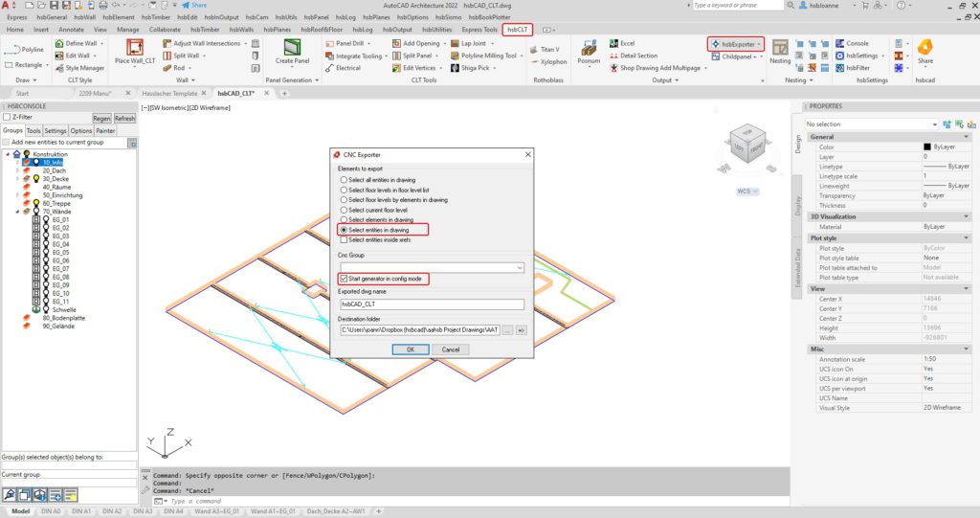
Task: Click the Regen button in HSBCONSOLE
Action: pos(101,118)
